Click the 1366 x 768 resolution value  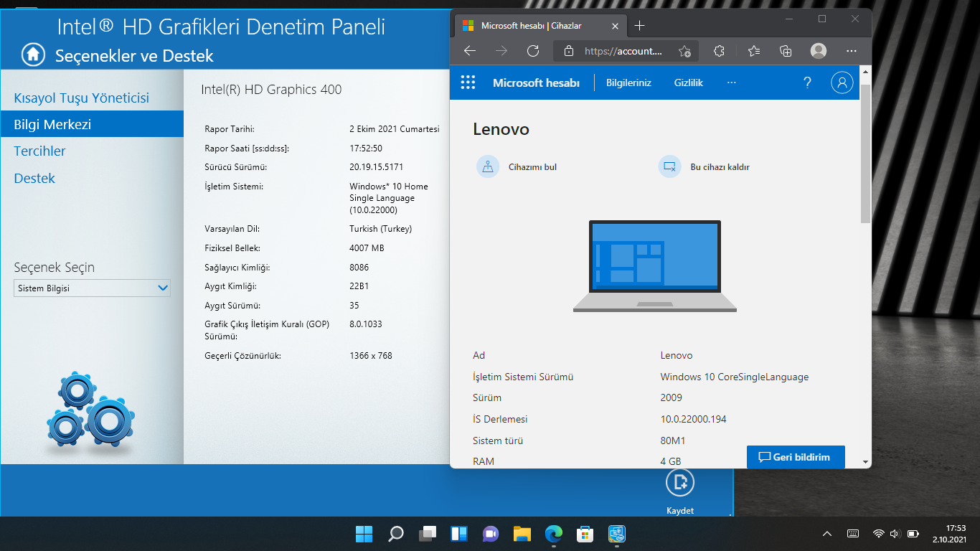(371, 355)
